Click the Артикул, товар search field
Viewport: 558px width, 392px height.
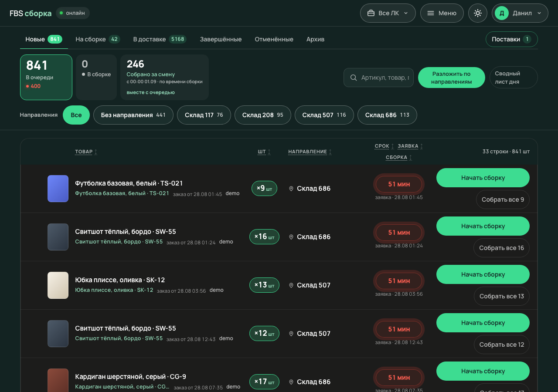378,78
